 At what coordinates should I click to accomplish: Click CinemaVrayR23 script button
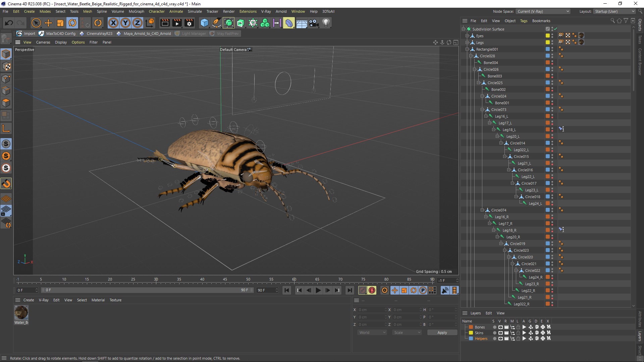pyautogui.click(x=96, y=34)
